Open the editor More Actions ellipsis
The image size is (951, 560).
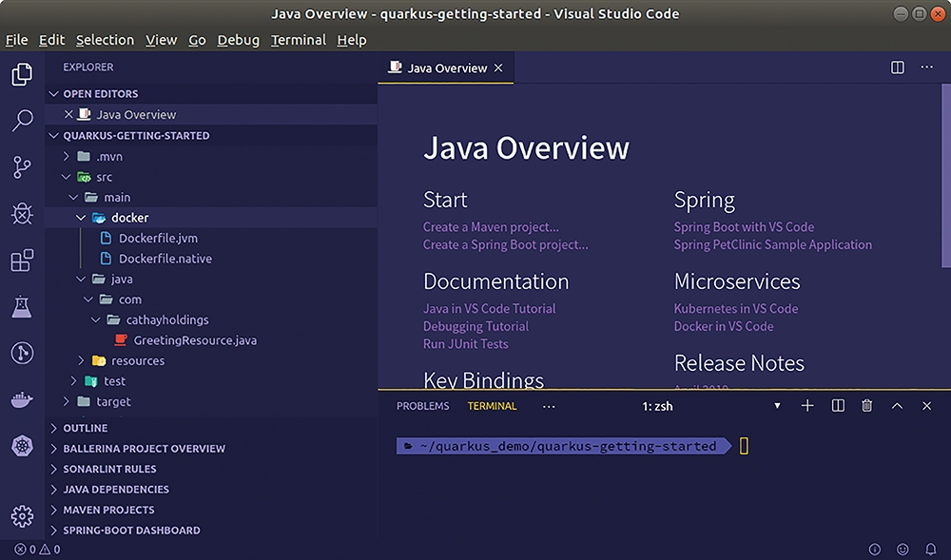pos(926,68)
